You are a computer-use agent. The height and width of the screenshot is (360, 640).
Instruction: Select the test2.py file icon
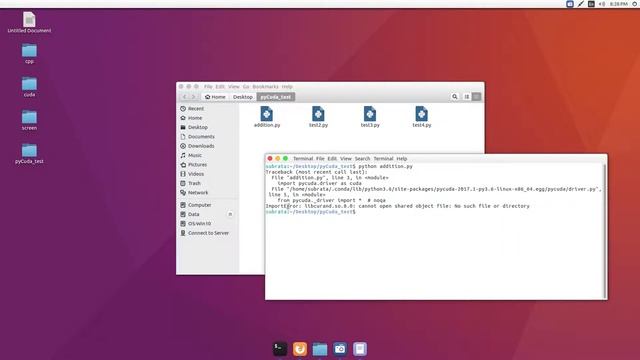pyautogui.click(x=318, y=114)
